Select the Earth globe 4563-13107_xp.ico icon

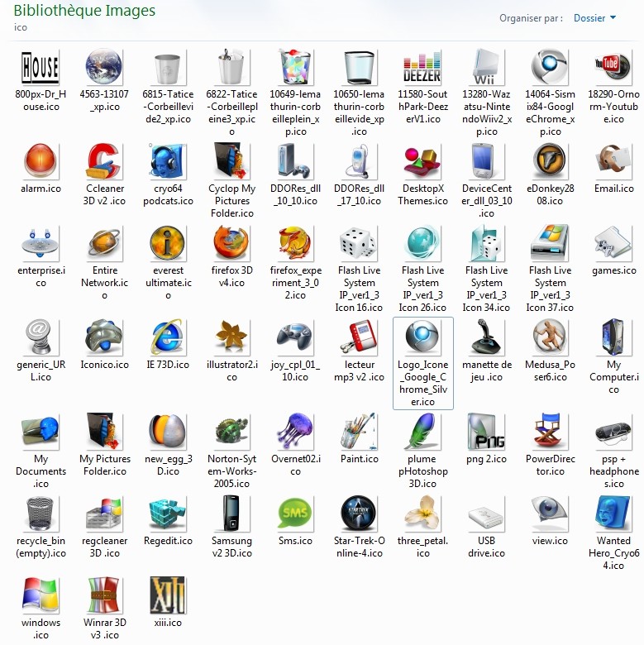tap(104, 67)
